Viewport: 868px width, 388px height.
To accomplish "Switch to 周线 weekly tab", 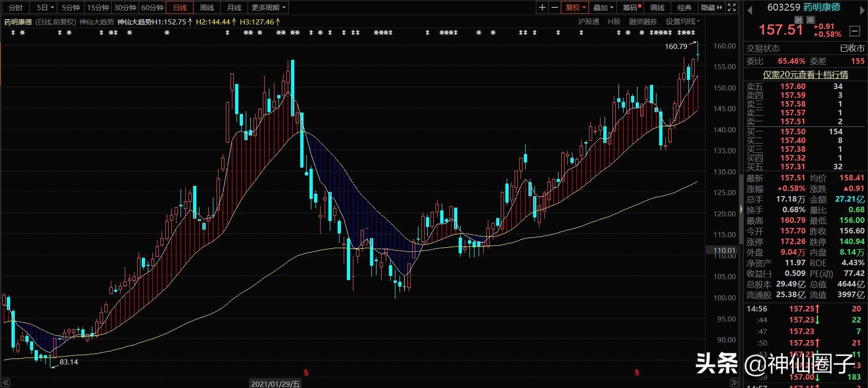I will tap(207, 7).
